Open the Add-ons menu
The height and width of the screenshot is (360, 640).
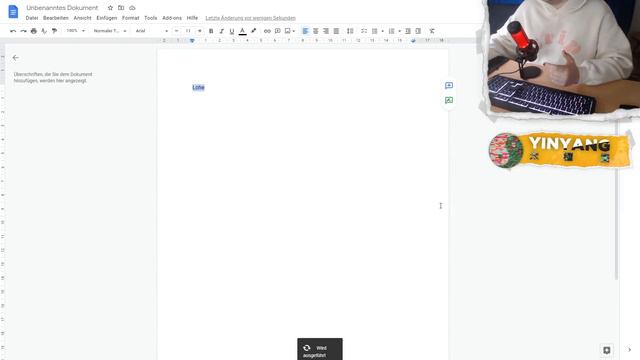pyautogui.click(x=172, y=18)
